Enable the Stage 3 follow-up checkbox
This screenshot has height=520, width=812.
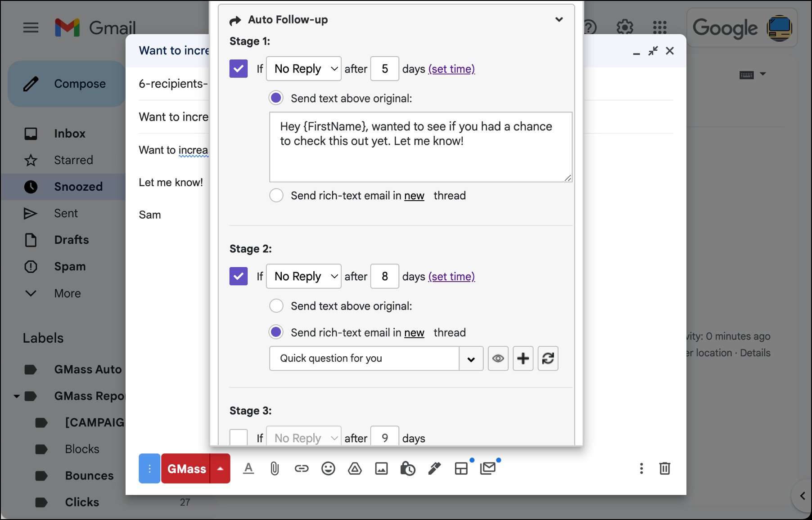(x=239, y=438)
